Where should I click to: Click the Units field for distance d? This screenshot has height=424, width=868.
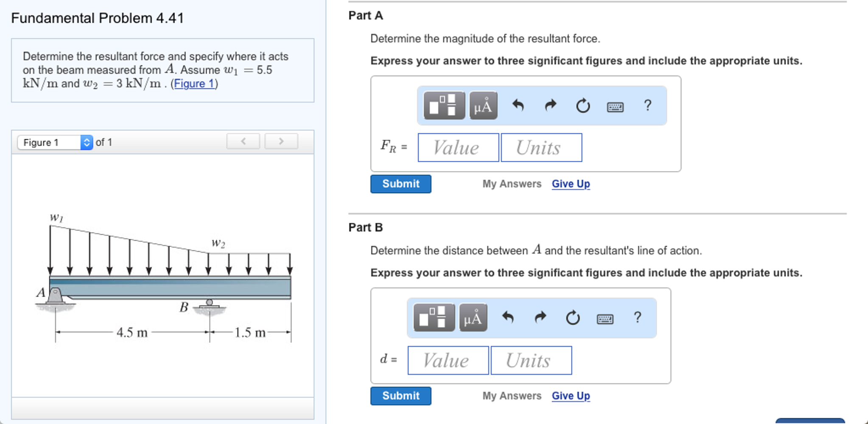coord(531,360)
